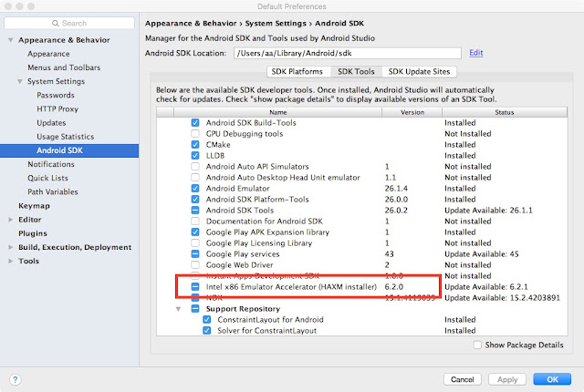
Task: Open Quick Lists settings
Action: [47, 178]
